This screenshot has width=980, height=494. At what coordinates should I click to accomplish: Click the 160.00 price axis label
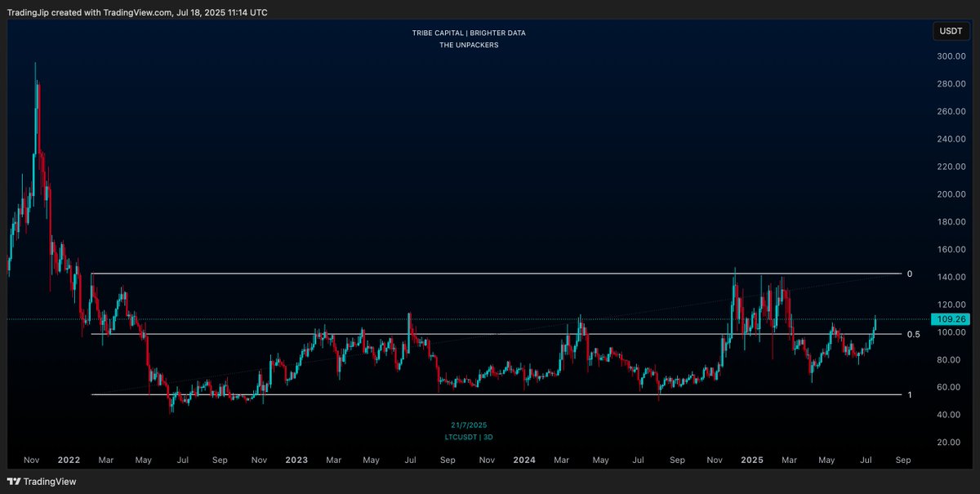point(952,250)
